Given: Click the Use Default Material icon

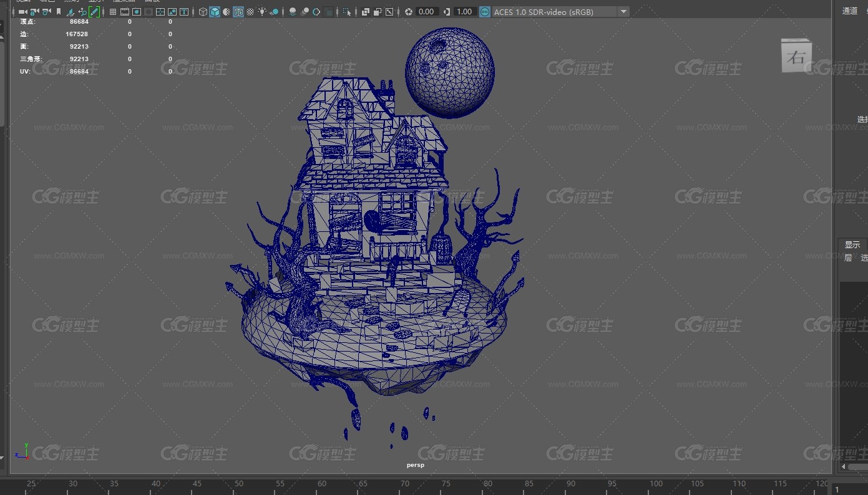Looking at the screenshot, I should coord(227,12).
